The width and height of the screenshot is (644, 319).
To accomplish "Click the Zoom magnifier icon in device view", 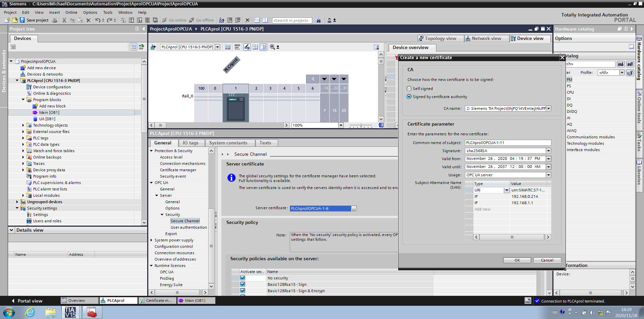I will point(272,47).
